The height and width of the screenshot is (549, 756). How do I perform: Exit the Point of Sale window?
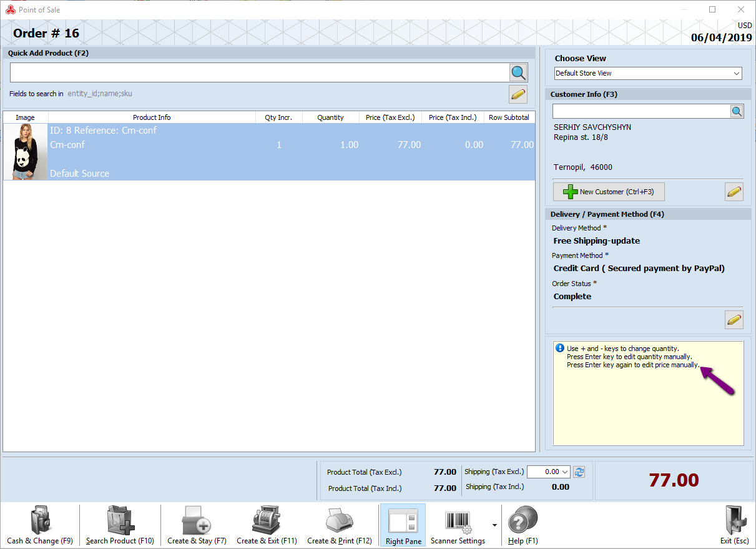[734, 526]
